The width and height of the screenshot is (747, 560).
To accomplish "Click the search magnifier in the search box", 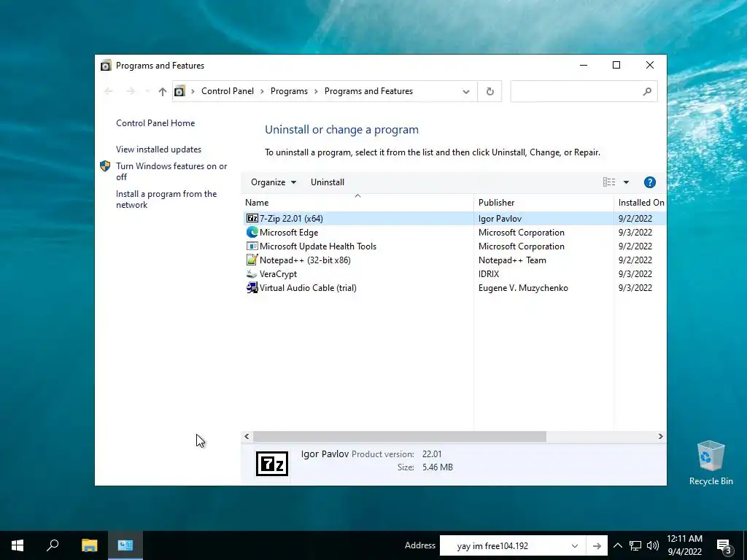I will coord(646,91).
